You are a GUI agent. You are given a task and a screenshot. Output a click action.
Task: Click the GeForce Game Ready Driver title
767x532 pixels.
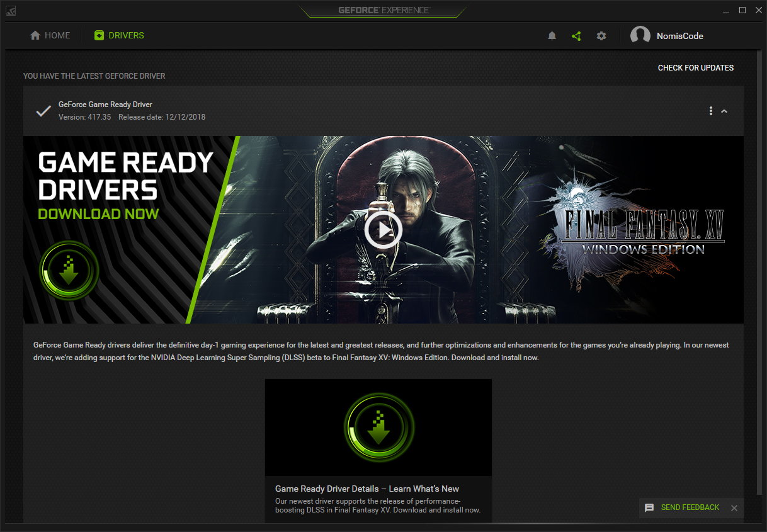point(105,105)
